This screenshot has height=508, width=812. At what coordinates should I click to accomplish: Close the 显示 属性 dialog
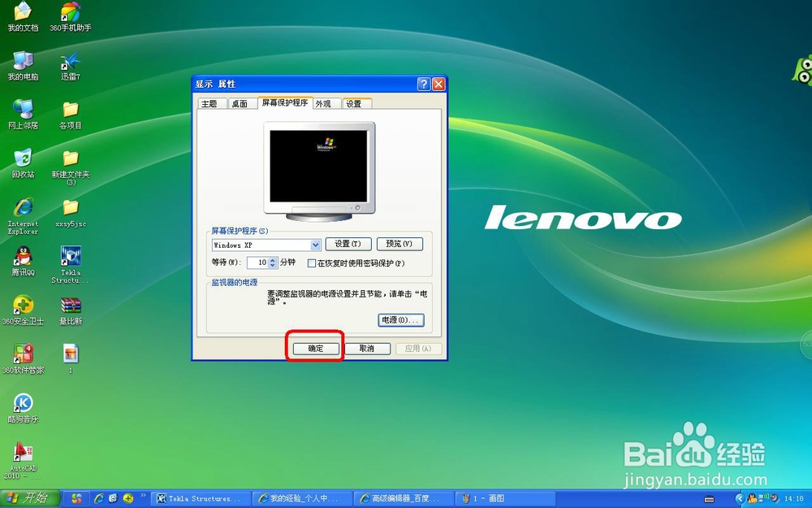point(438,84)
